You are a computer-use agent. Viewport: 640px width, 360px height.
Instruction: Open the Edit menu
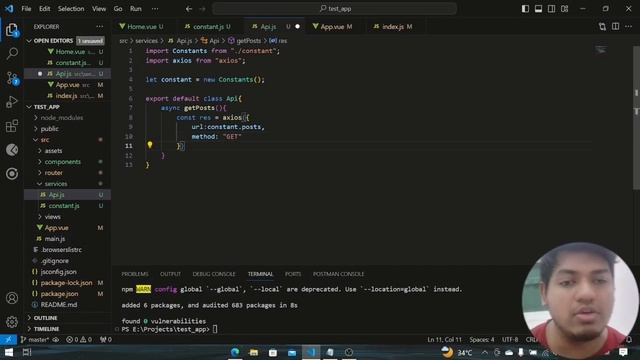coord(44,9)
